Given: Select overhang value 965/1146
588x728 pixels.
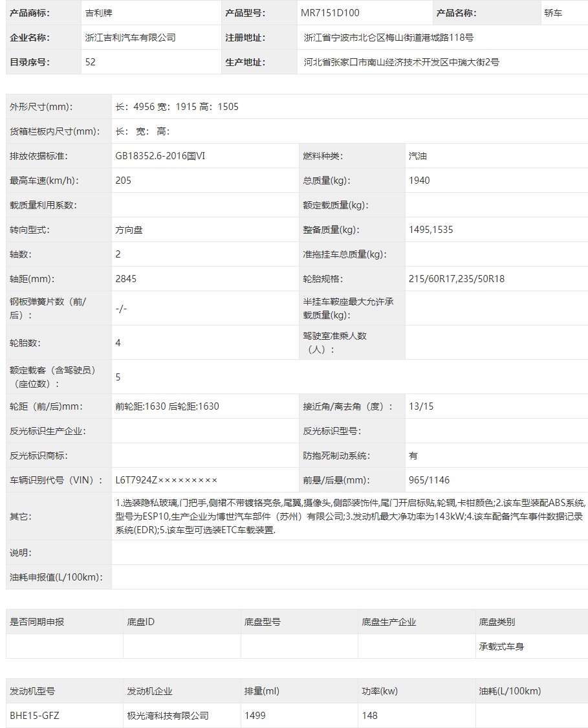Looking at the screenshot, I should (430, 480).
